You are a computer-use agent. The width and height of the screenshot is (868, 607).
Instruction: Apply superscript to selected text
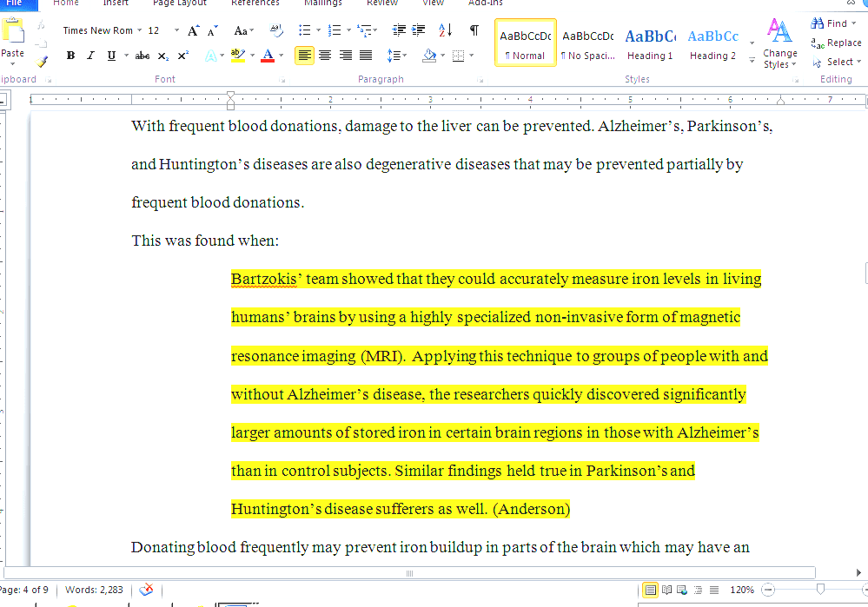[182, 55]
